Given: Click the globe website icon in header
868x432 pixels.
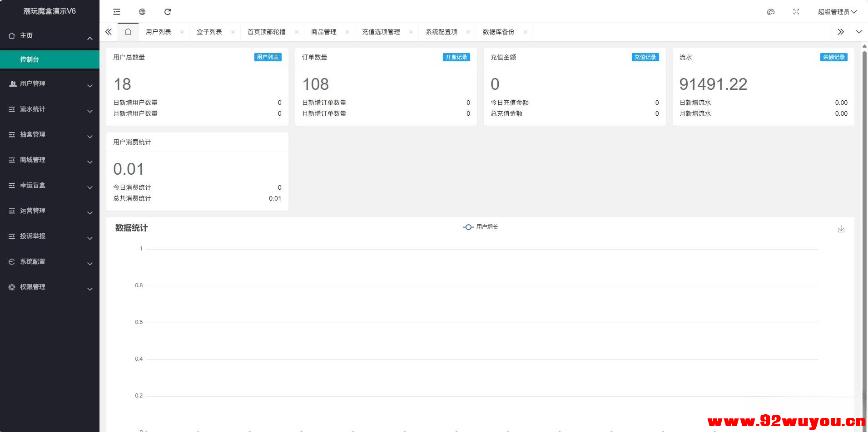Looking at the screenshot, I should pos(142,12).
